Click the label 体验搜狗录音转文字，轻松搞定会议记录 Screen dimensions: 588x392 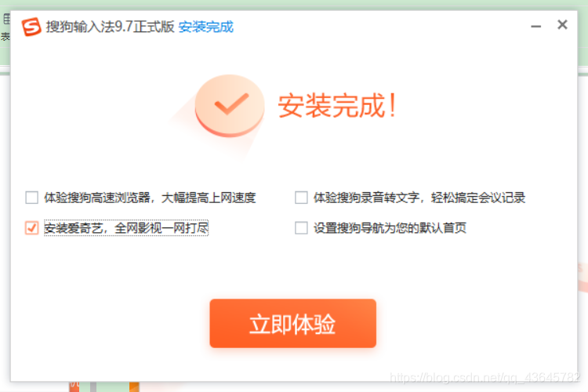click(x=419, y=198)
